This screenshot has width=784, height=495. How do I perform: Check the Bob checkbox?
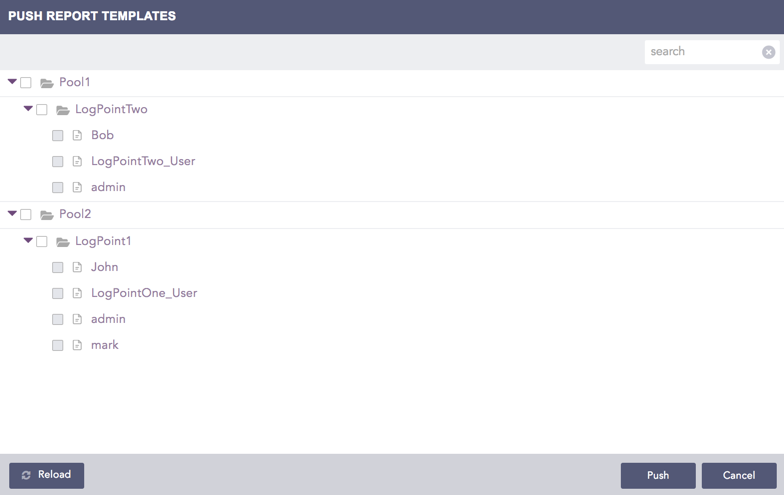58,136
